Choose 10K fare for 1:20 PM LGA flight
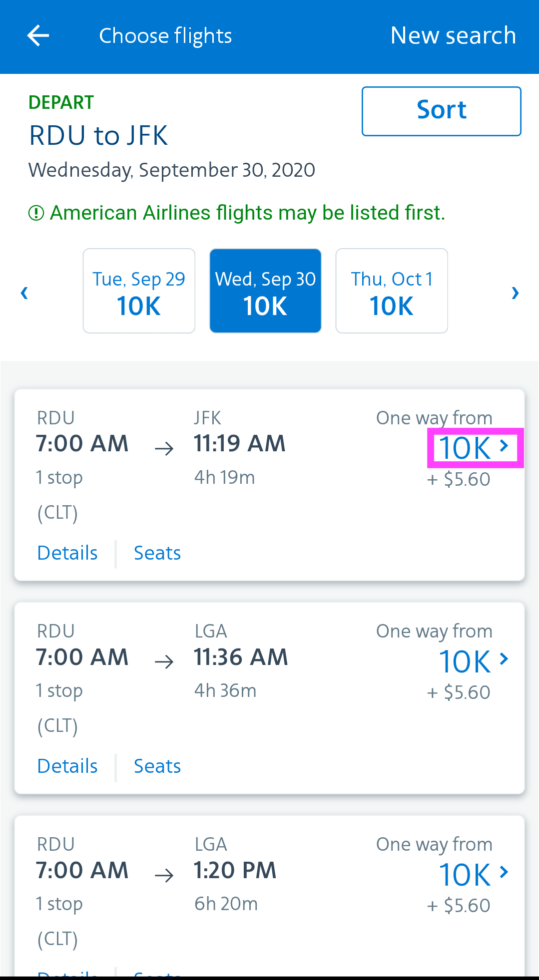The height and width of the screenshot is (980, 539). [474, 874]
